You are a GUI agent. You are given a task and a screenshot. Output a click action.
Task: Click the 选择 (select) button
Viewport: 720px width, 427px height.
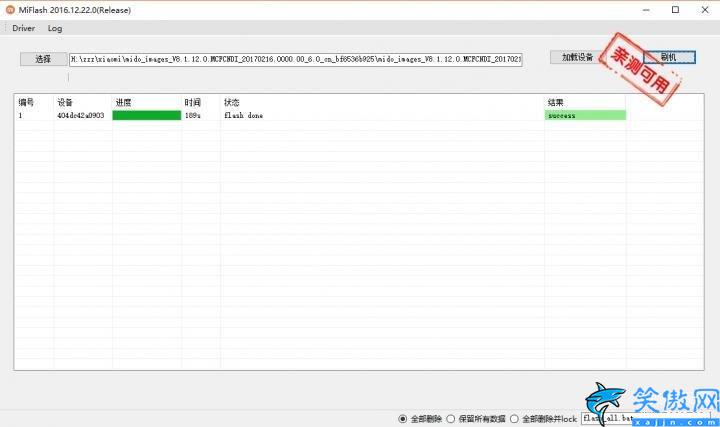click(x=43, y=59)
